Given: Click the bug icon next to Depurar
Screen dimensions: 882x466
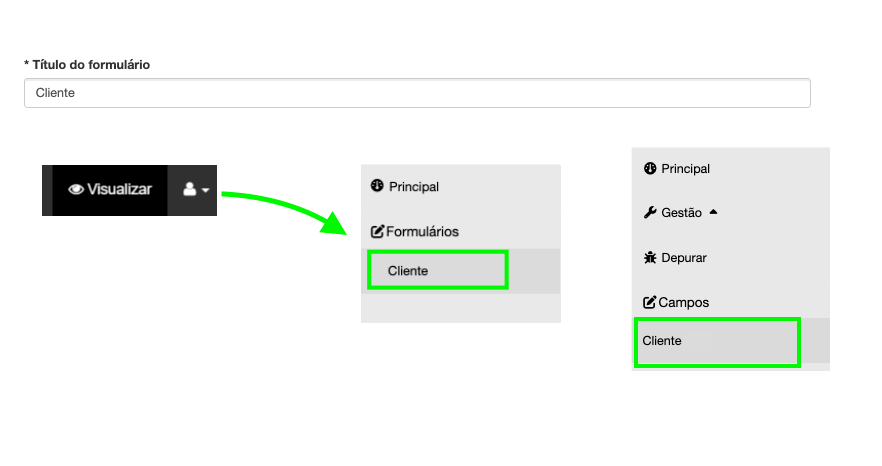Looking at the screenshot, I should click(x=650, y=257).
